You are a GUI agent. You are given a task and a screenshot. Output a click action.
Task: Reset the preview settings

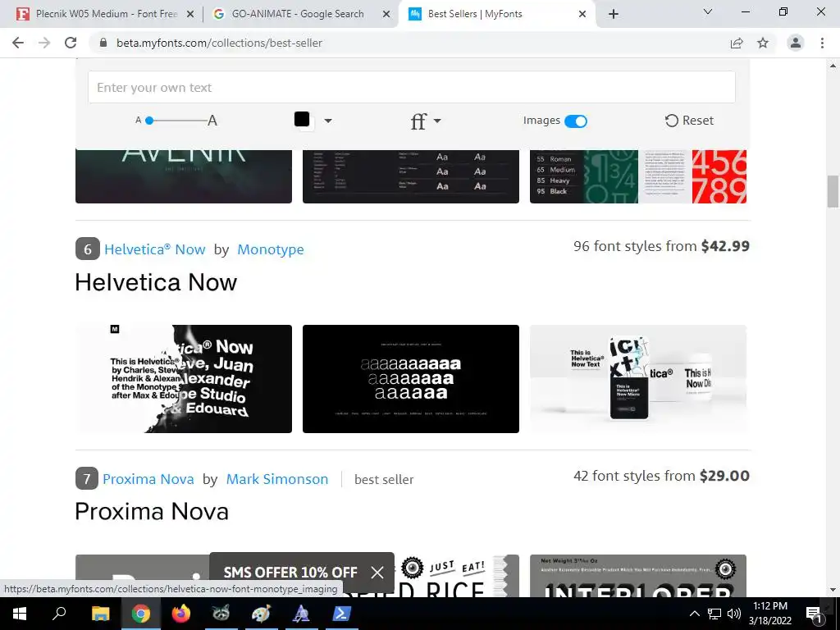click(x=689, y=121)
